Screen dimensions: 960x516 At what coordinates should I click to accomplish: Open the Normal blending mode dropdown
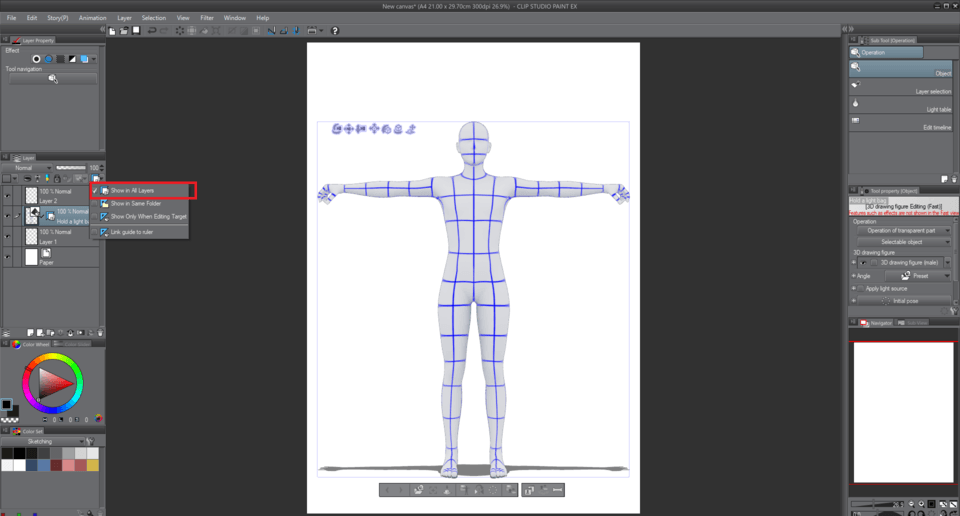click(28, 168)
